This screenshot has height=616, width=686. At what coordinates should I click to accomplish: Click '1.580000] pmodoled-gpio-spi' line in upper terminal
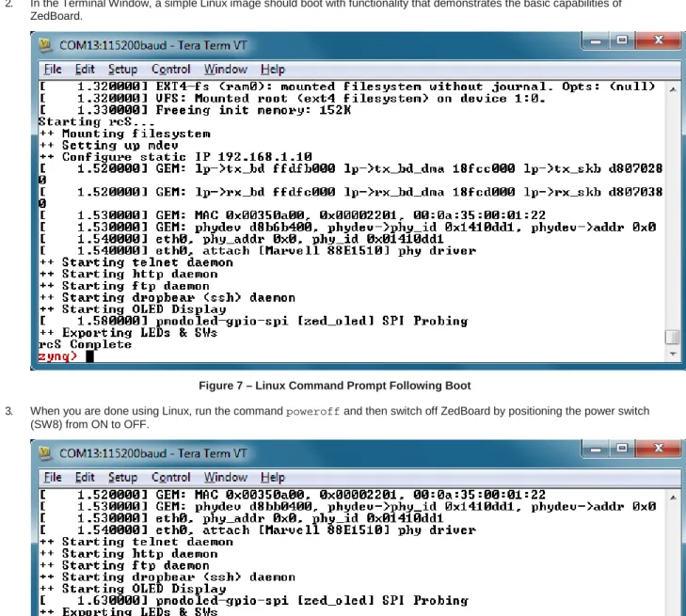254,321
